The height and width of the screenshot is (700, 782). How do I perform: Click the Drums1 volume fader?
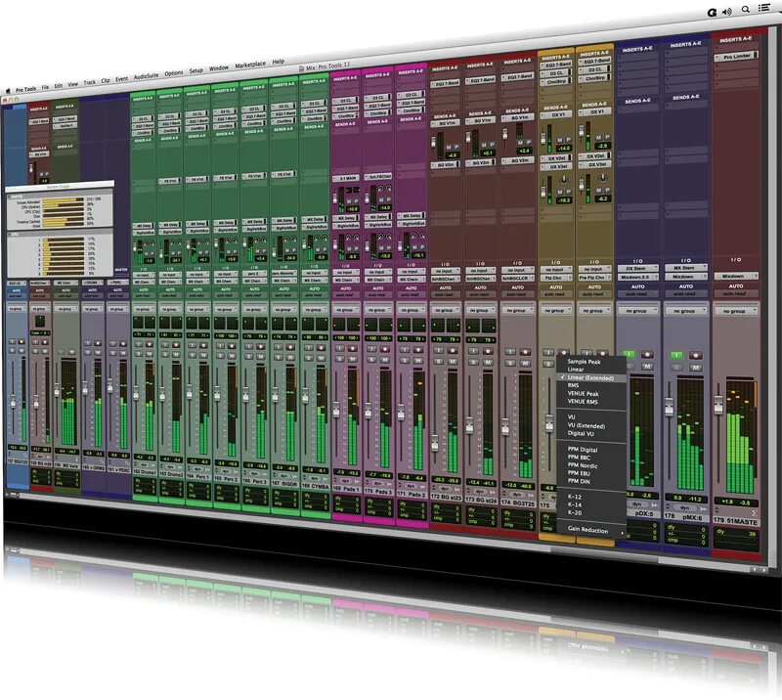coord(136,394)
